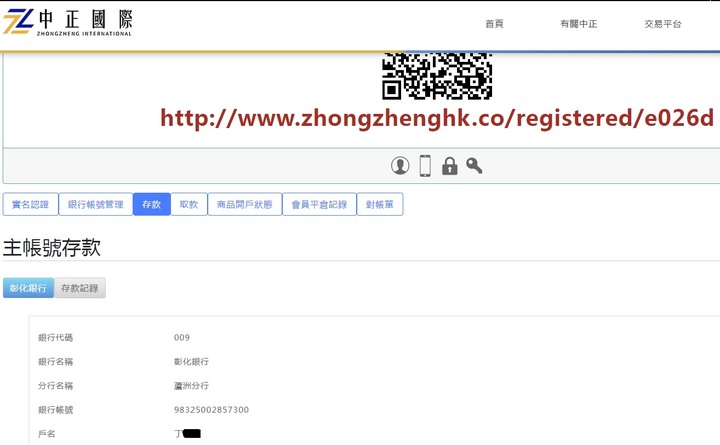The image size is (720, 445).
Task: Click the QR code image
Action: pyautogui.click(x=437, y=76)
